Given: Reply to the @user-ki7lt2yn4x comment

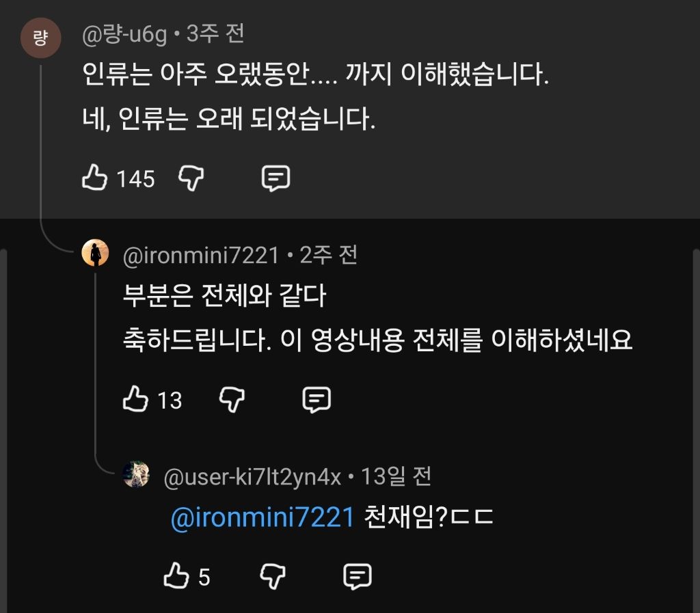Looking at the screenshot, I should 357,577.
